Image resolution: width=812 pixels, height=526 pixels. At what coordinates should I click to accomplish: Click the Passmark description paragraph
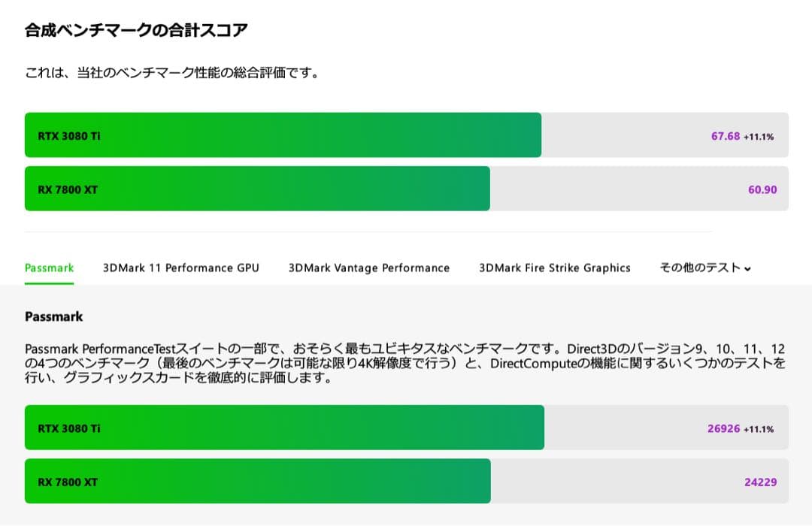coord(406,363)
